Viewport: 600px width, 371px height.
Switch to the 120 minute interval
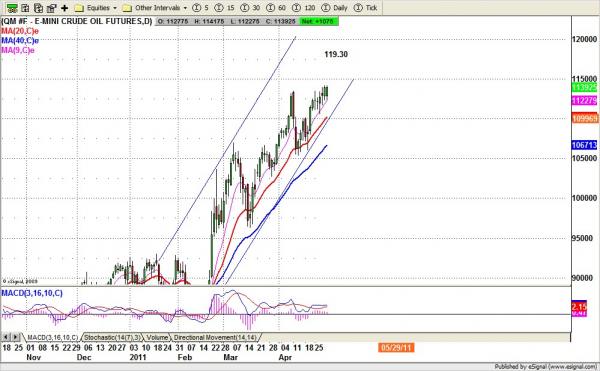pyautogui.click(x=303, y=8)
